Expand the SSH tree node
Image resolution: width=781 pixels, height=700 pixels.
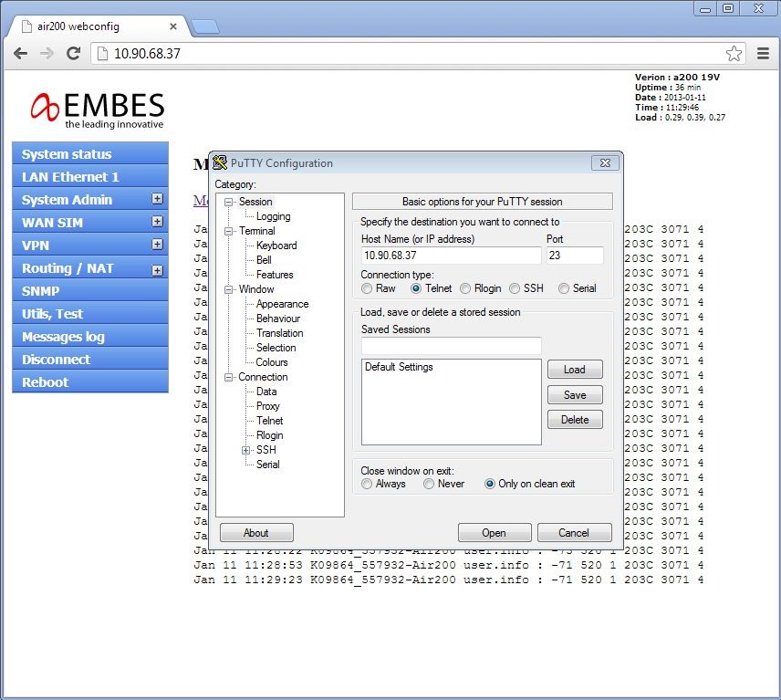[246, 451]
